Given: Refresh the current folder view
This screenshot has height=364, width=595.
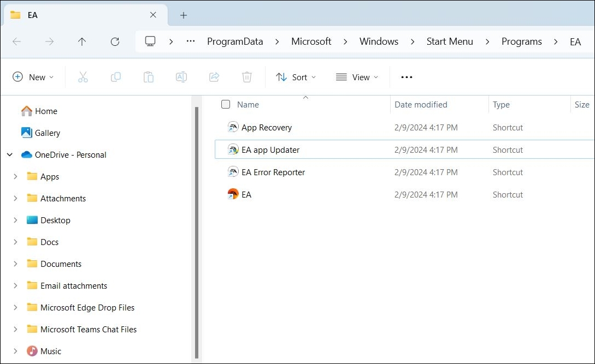Looking at the screenshot, I should click(115, 41).
